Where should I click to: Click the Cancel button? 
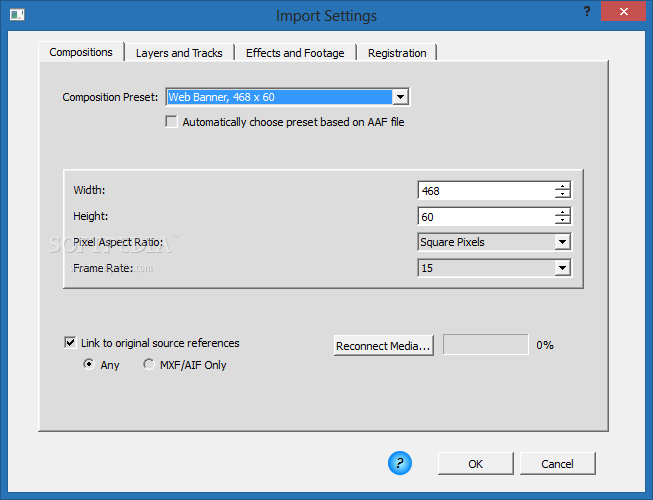(x=557, y=463)
